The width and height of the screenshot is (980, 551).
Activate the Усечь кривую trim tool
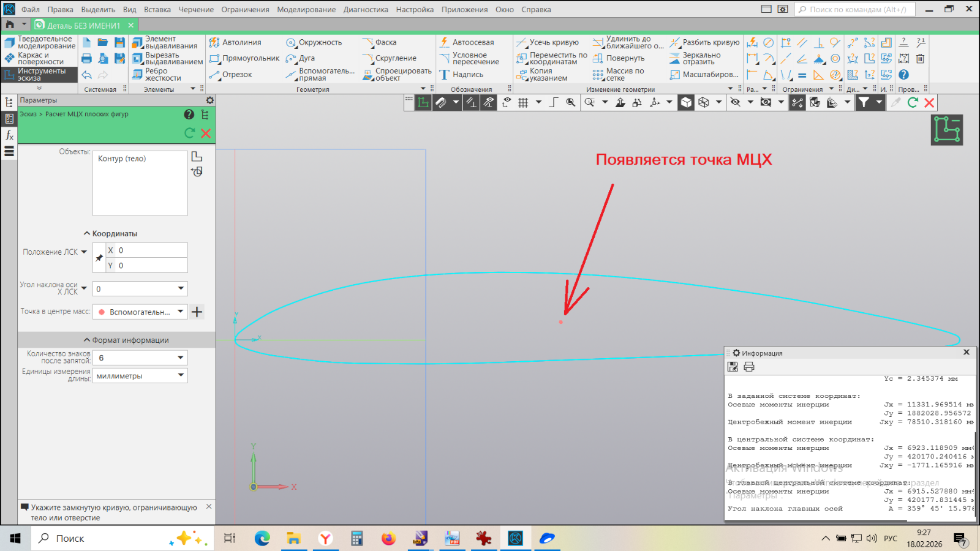click(547, 42)
